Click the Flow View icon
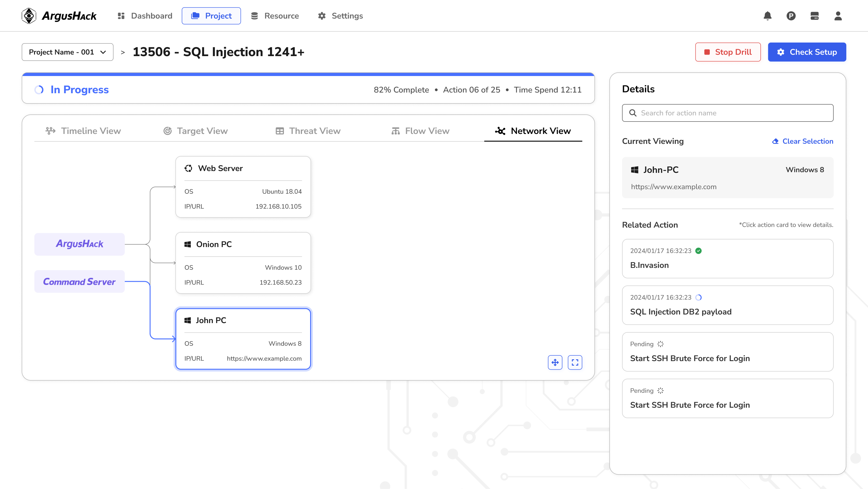 coord(396,131)
